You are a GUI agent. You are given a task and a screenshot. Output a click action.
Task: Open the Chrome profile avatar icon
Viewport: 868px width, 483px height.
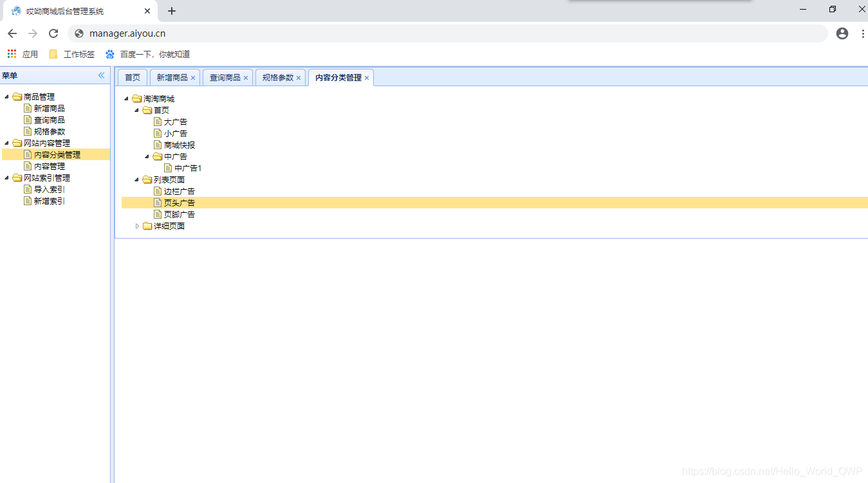[x=842, y=33]
